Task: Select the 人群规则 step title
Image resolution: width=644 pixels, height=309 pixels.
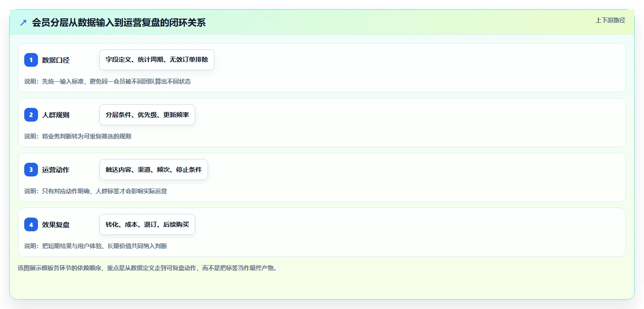Action: (x=56, y=115)
